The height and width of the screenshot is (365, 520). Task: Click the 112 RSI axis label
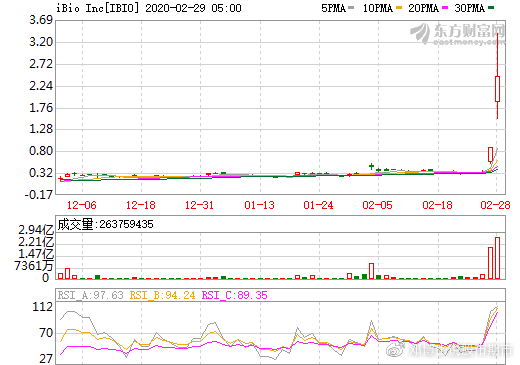tap(43, 307)
